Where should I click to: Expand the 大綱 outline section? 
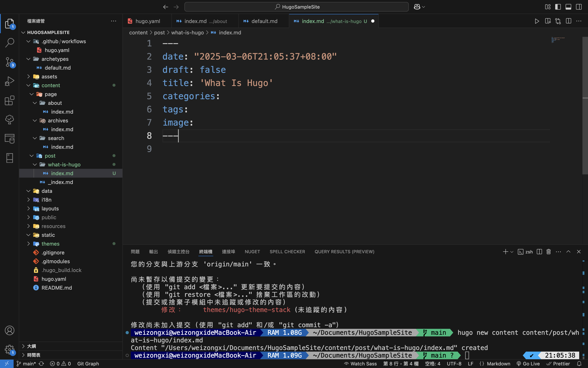(x=71, y=346)
